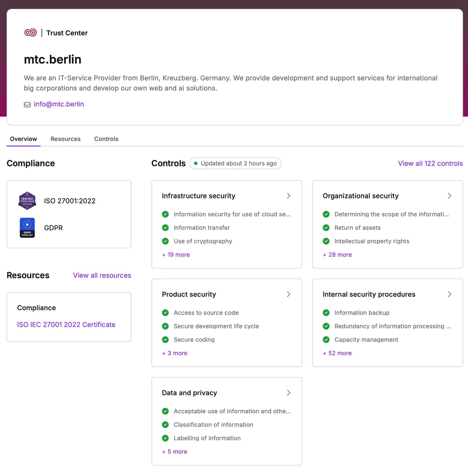Click green check next to Use of cryptography
The height and width of the screenshot is (476, 468).
165,241
